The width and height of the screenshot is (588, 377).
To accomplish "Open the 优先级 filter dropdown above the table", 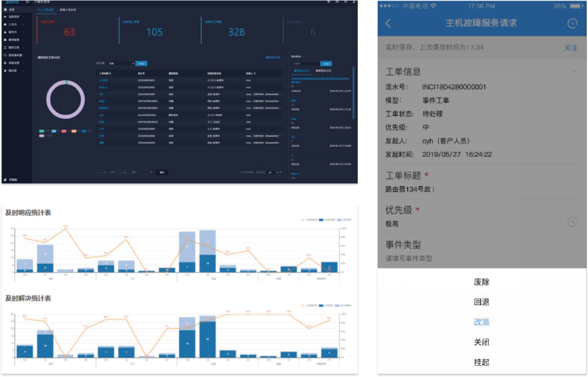I will tap(121, 63).
